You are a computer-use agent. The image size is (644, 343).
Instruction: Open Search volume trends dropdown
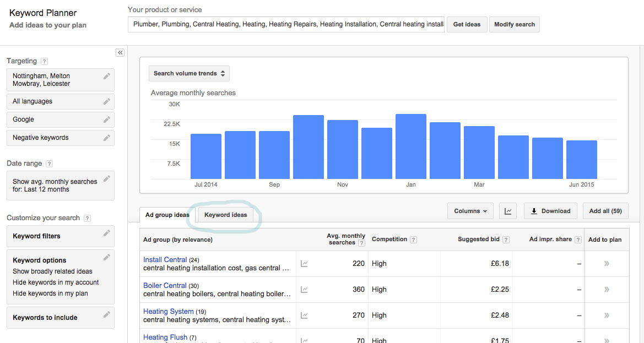190,73
